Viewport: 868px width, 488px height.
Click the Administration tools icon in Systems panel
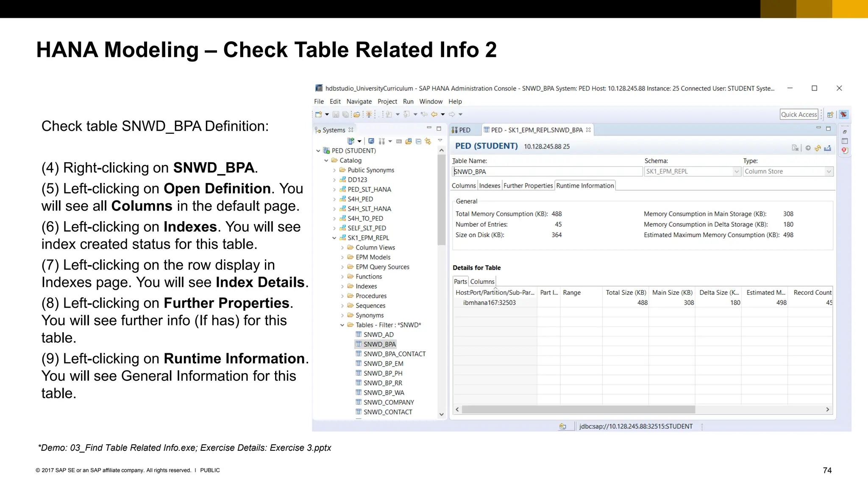[x=382, y=141]
